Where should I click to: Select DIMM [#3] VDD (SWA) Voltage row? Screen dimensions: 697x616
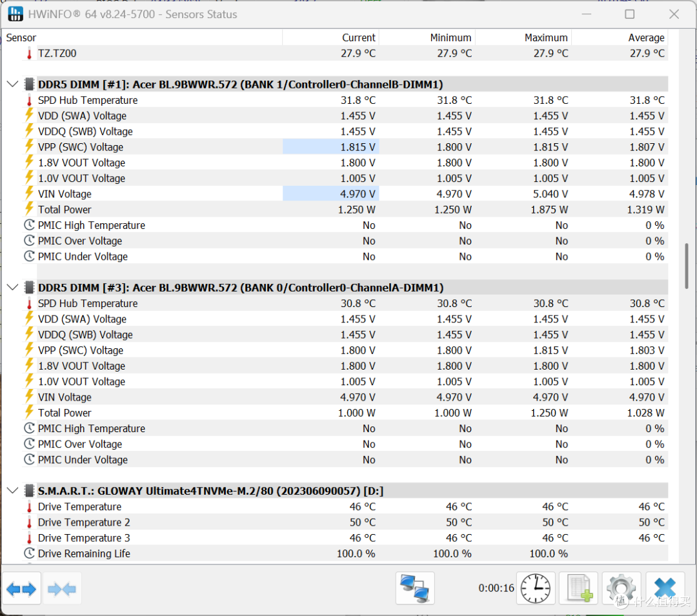pyautogui.click(x=345, y=319)
